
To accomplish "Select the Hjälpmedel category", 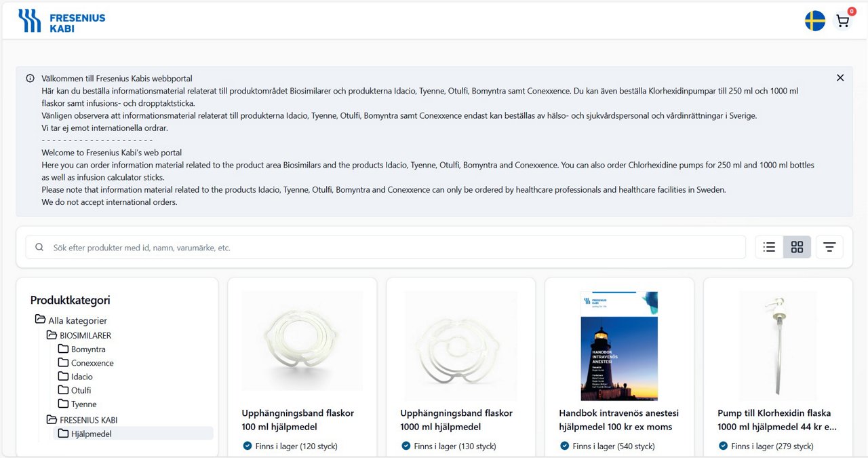I will point(92,434).
